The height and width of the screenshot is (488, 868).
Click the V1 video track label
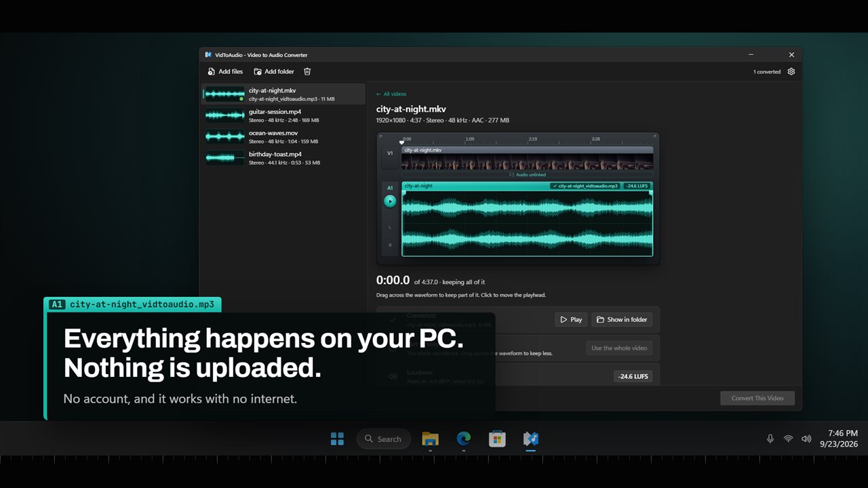(390, 153)
